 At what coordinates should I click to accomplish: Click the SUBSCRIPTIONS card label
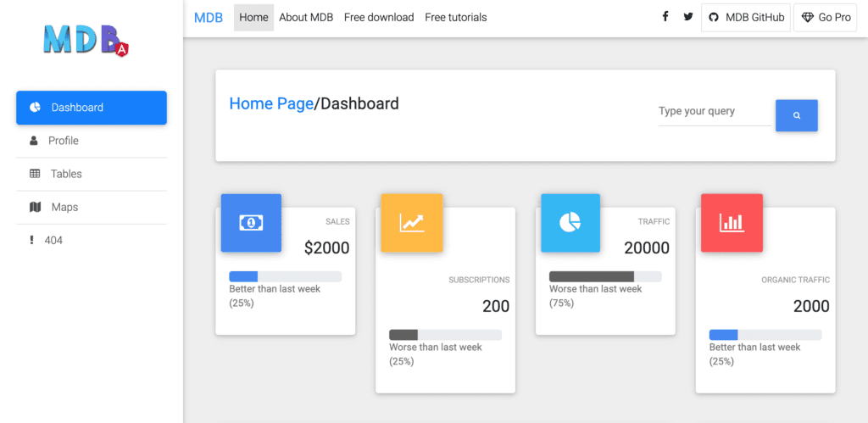(x=480, y=280)
